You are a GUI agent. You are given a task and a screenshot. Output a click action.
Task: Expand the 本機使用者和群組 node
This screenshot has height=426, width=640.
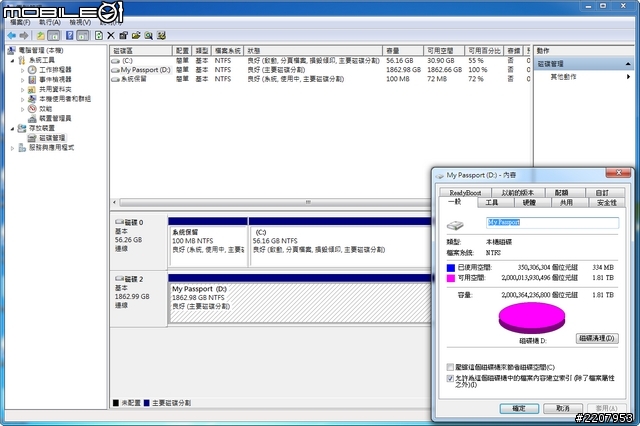click(22, 99)
